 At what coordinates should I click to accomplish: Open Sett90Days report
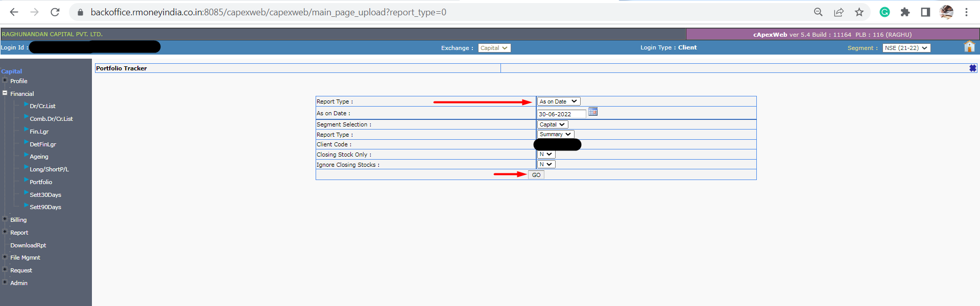click(45, 207)
